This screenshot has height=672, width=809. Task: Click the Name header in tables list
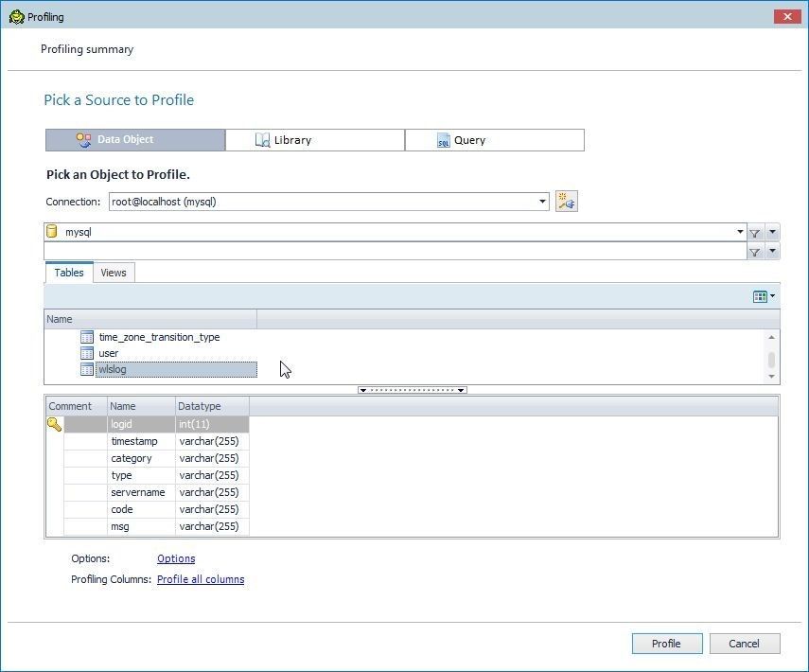pyautogui.click(x=150, y=319)
